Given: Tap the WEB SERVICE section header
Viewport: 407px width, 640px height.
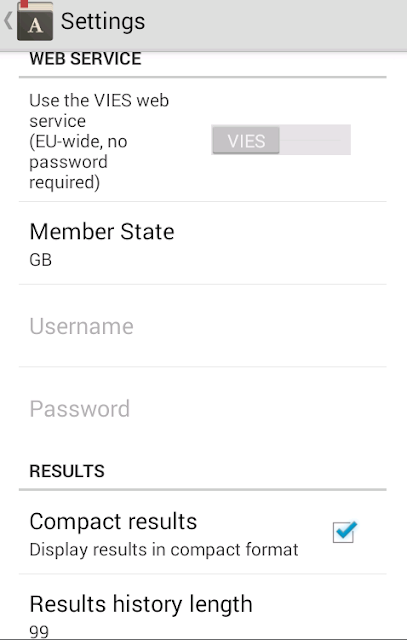Looking at the screenshot, I should 85,59.
